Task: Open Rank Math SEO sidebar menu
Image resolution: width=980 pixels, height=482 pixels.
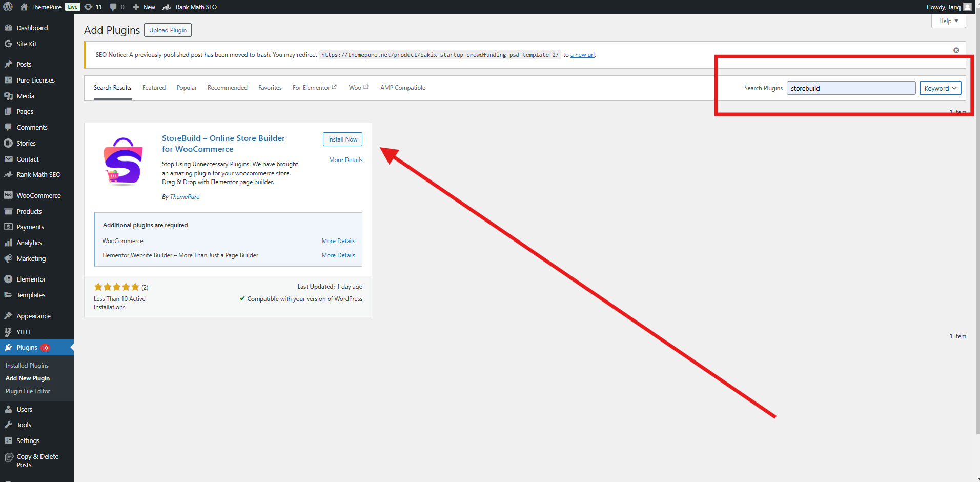Action: click(x=37, y=175)
